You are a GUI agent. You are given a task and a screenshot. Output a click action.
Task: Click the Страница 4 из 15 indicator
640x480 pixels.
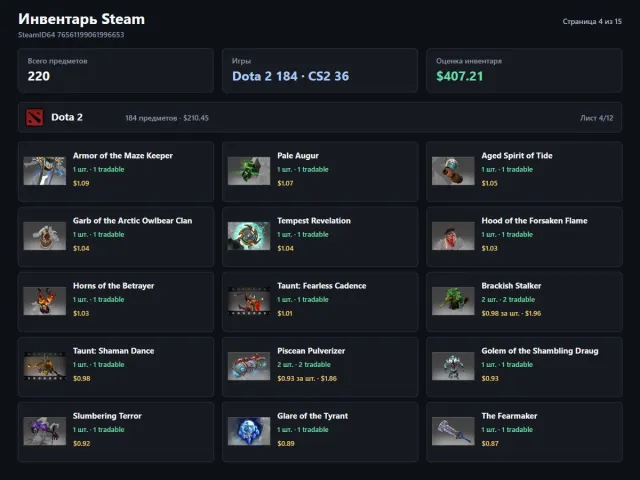tap(592, 21)
